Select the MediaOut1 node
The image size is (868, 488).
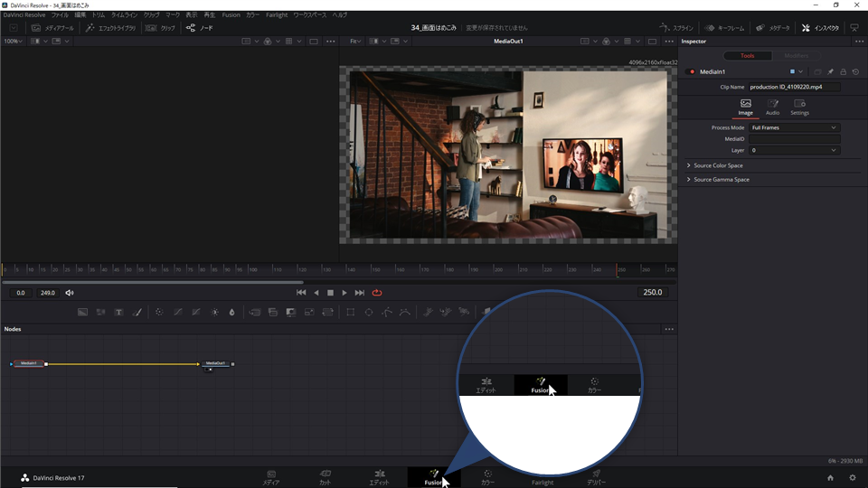[x=215, y=363]
